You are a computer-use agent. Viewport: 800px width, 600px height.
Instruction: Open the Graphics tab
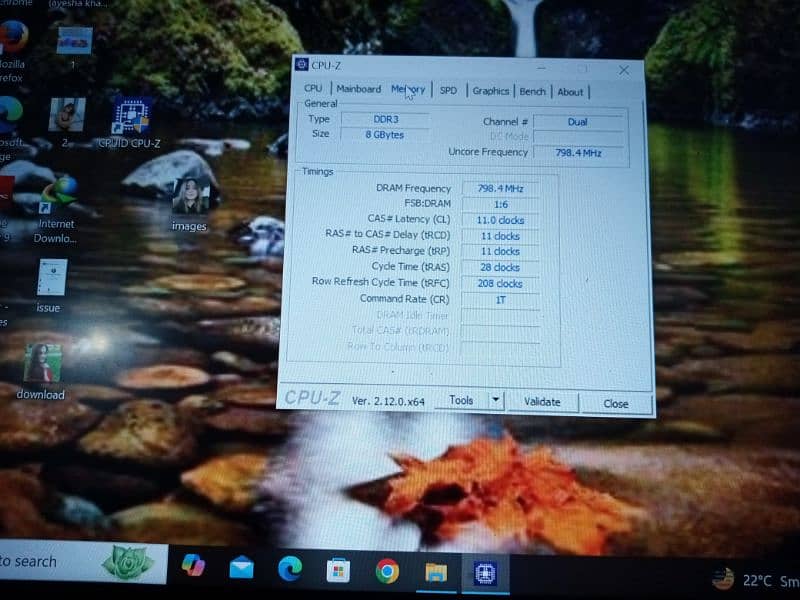tap(490, 91)
